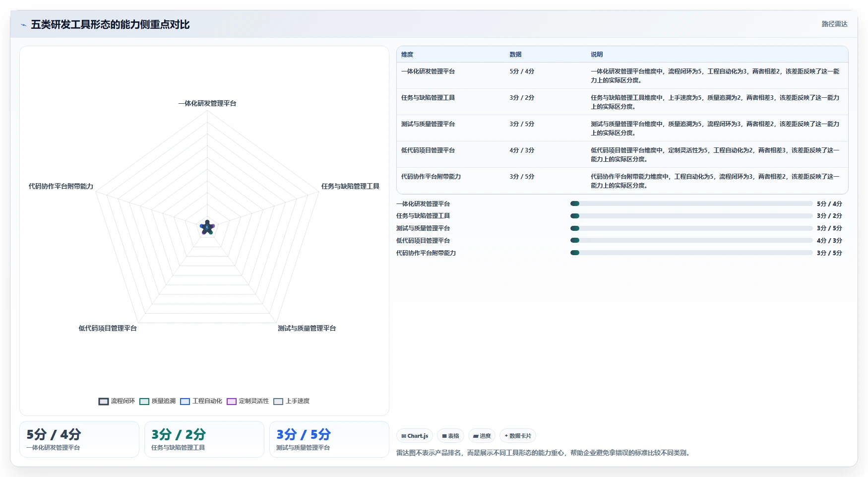Select table row 代码协作平台附带能力

(x=622, y=181)
